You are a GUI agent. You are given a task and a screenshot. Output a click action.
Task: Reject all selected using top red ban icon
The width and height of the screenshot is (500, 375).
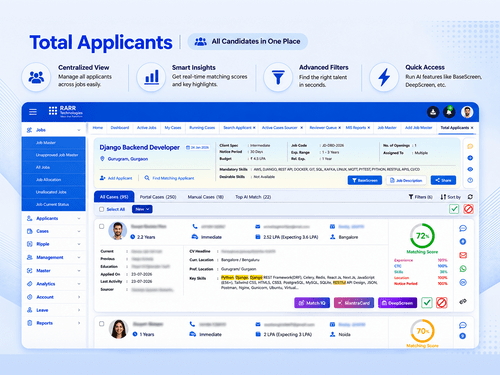point(468,209)
